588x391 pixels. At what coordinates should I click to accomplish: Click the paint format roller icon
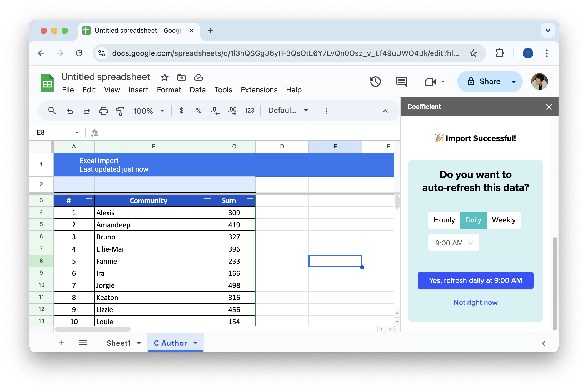click(120, 111)
